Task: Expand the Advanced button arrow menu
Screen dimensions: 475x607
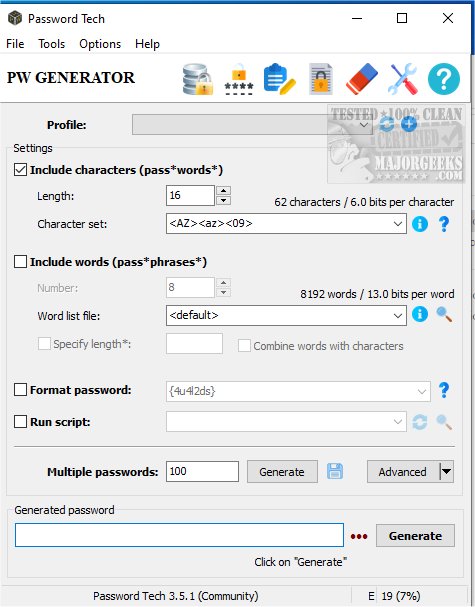Action: [x=446, y=472]
